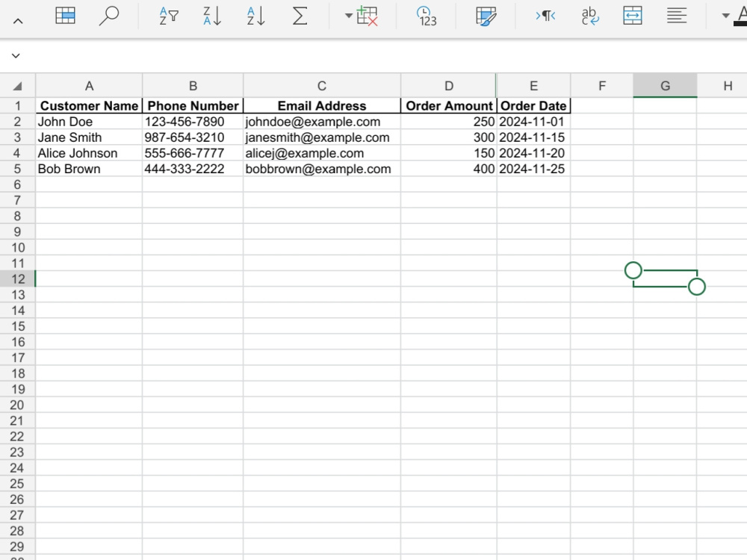The height and width of the screenshot is (560, 747).
Task: Click the Order Date header cell
Action: 533,106
